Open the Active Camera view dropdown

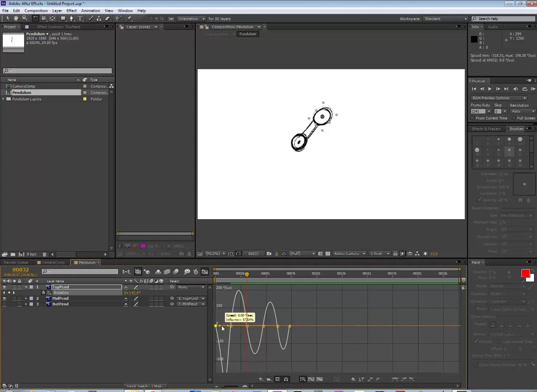click(x=350, y=254)
